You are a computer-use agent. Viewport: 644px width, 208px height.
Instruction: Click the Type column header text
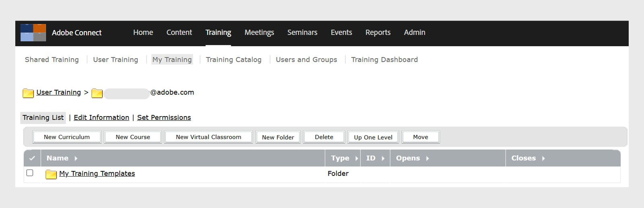(x=340, y=158)
